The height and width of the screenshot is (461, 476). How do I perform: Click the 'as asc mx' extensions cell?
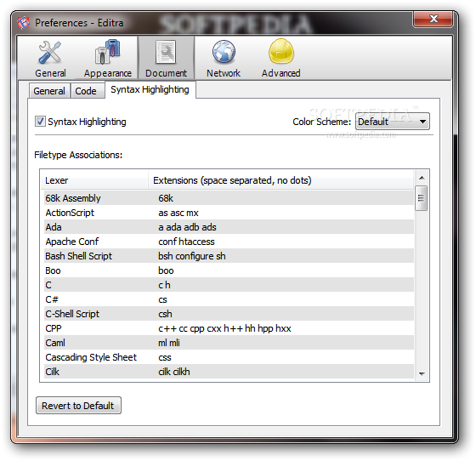click(x=178, y=213)
